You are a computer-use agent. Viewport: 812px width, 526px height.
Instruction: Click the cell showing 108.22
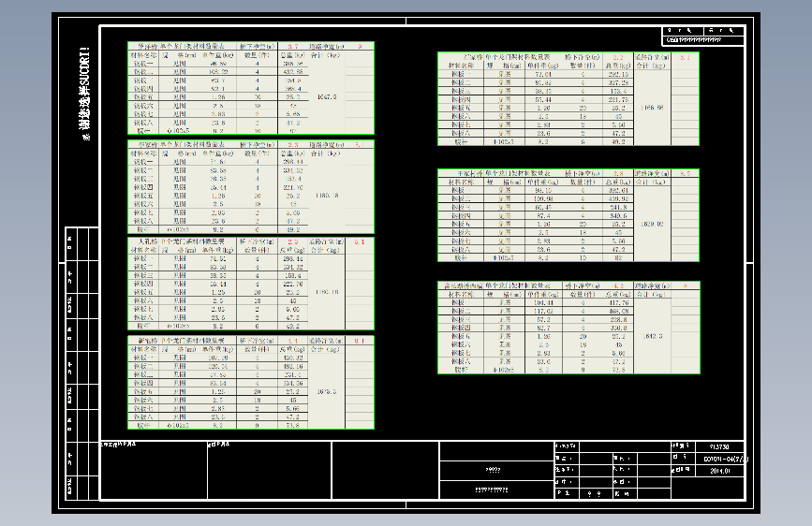218,72
